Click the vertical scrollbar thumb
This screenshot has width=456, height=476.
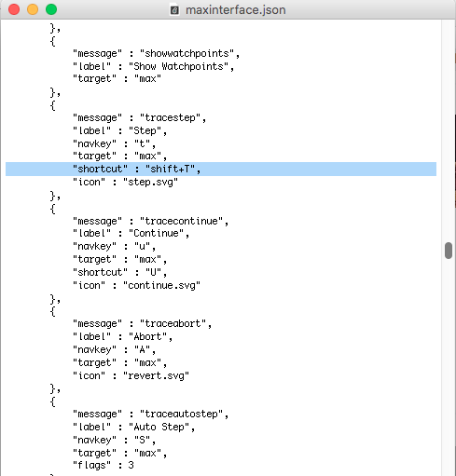[x=449, y=251]
